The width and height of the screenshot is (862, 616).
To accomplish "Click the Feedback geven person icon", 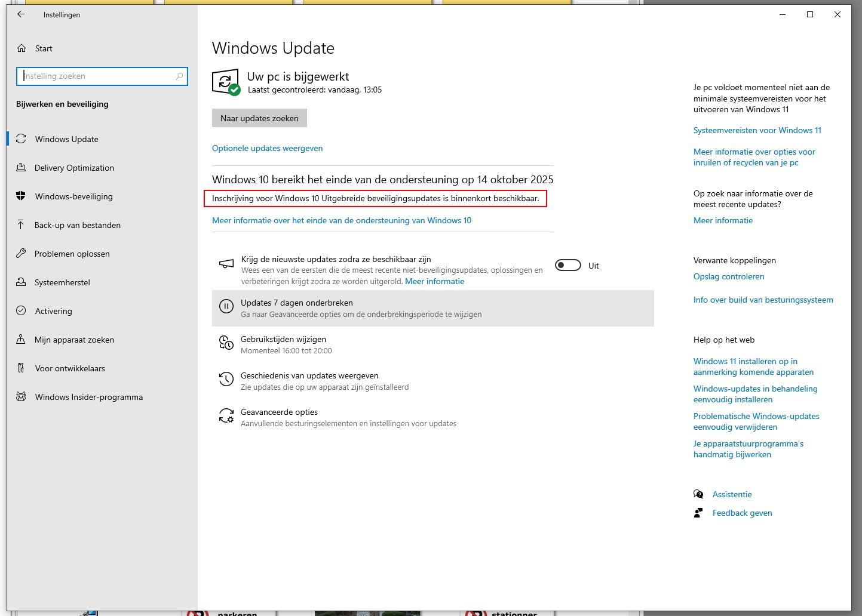I will 698,513.
